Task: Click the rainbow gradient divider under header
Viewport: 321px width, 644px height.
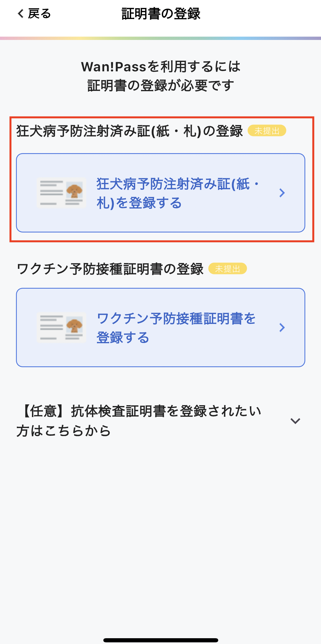Action: pos(161,38)
